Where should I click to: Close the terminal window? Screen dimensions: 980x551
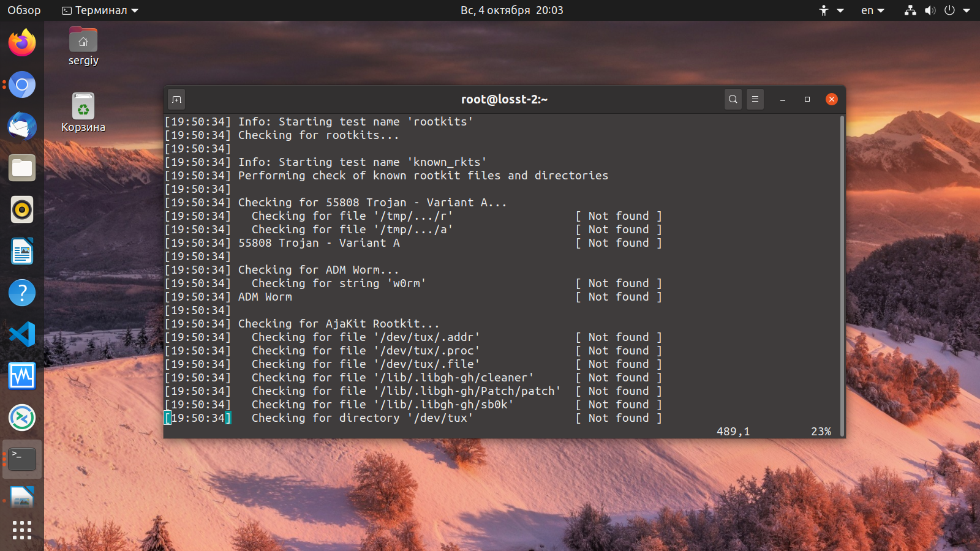click(x=831, y=99)
